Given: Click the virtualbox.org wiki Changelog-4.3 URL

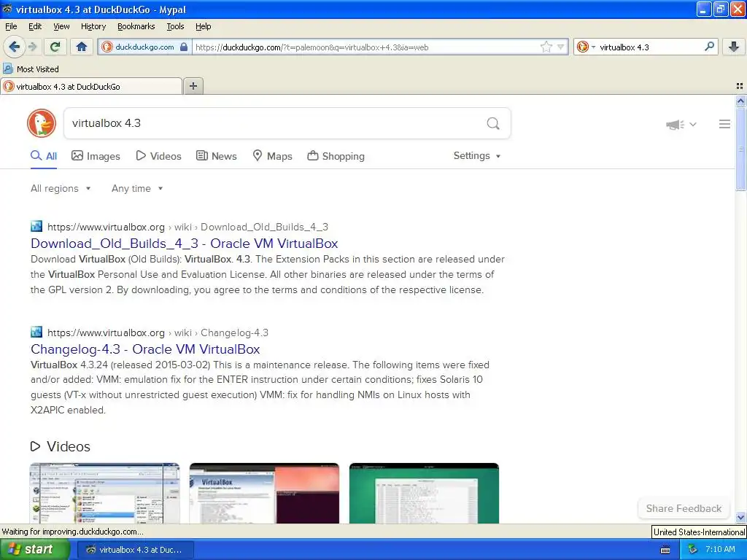Looking at the screenshot, I should click(x=158, y=332).
